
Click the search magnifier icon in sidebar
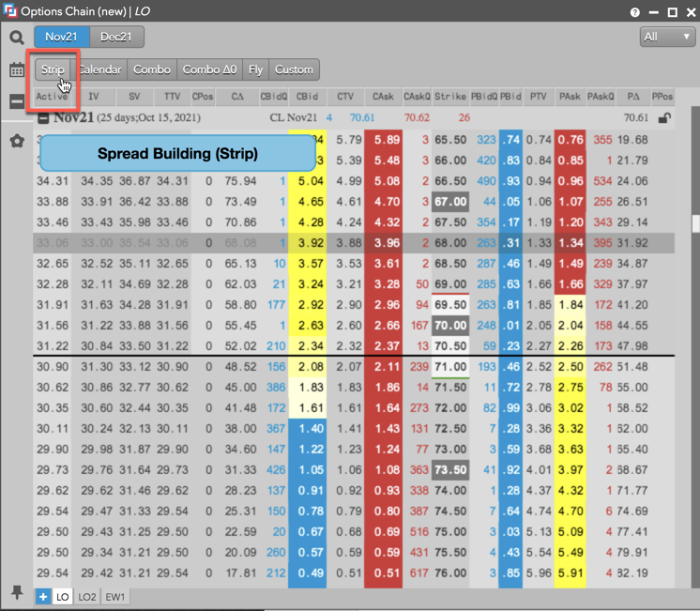tap(17, 38)
